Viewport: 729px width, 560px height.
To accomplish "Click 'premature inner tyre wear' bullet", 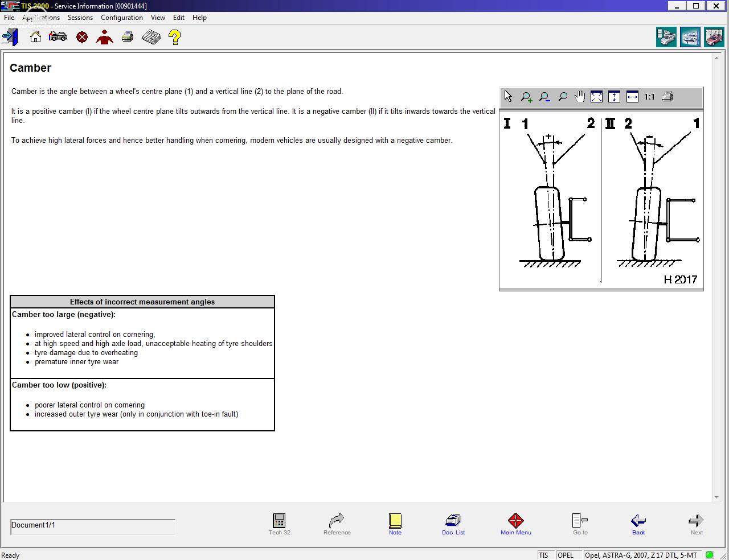I will [76, 362].
